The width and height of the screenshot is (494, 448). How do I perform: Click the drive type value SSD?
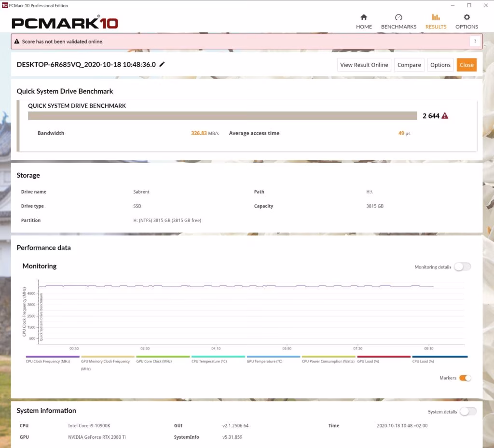137,206
